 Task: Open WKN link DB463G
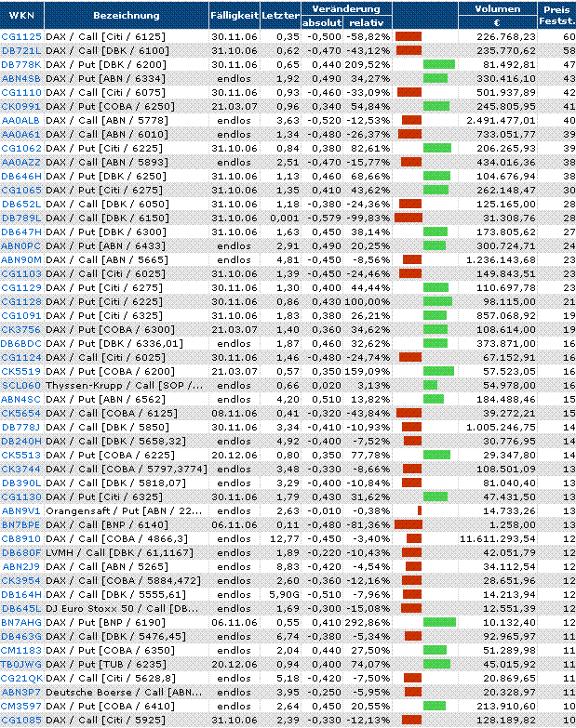coord(21,636)
